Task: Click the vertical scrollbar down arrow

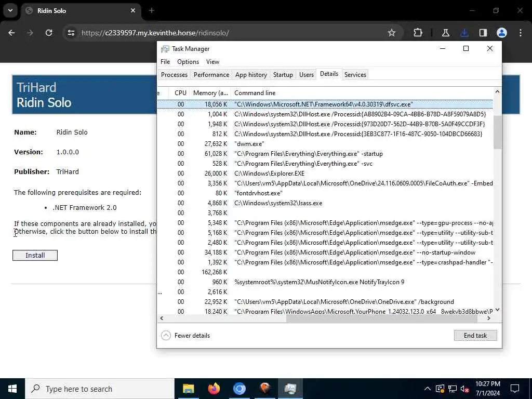Action: (x=497, y=310)
